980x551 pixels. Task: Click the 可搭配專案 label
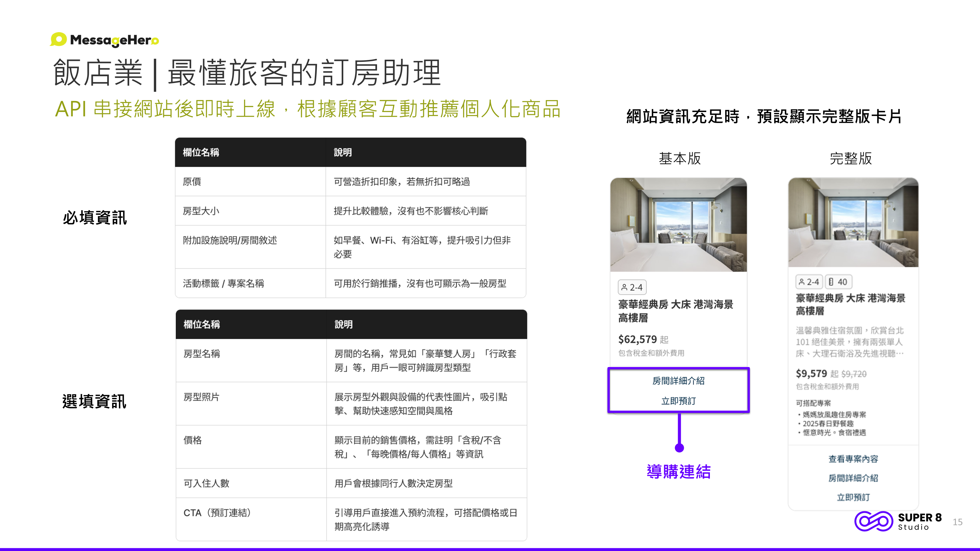[x=813, y=403]
